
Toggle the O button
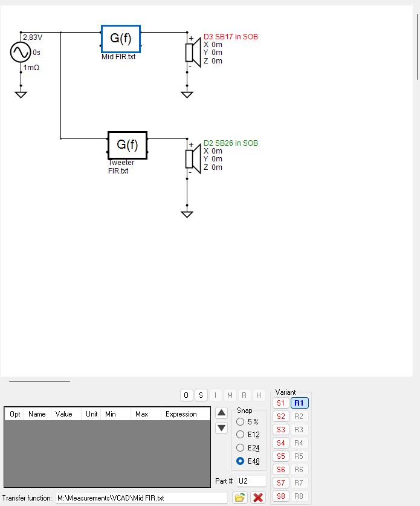pos(186,395)
